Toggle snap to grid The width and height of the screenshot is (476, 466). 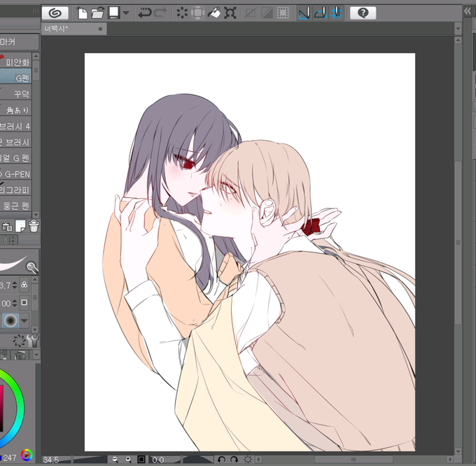point(337,13)
